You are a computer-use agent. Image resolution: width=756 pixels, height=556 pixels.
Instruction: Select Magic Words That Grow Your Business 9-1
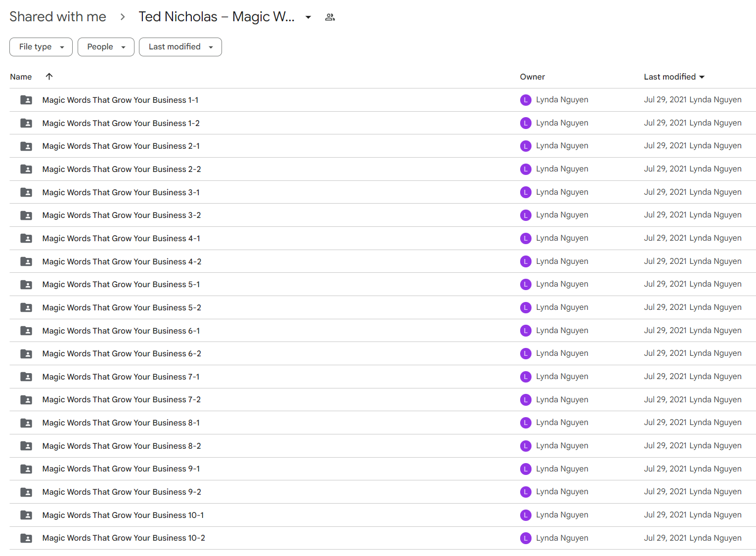pos(121,469)
